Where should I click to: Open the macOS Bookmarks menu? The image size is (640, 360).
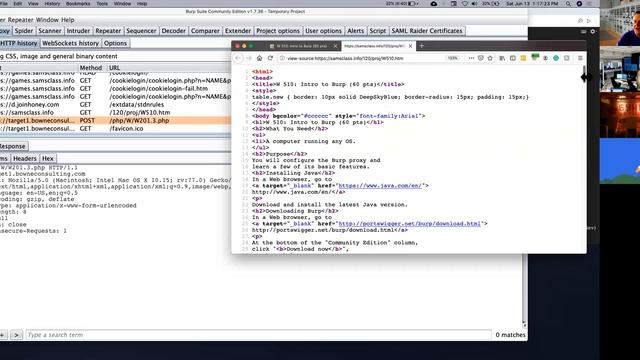[x=78, y=4]
